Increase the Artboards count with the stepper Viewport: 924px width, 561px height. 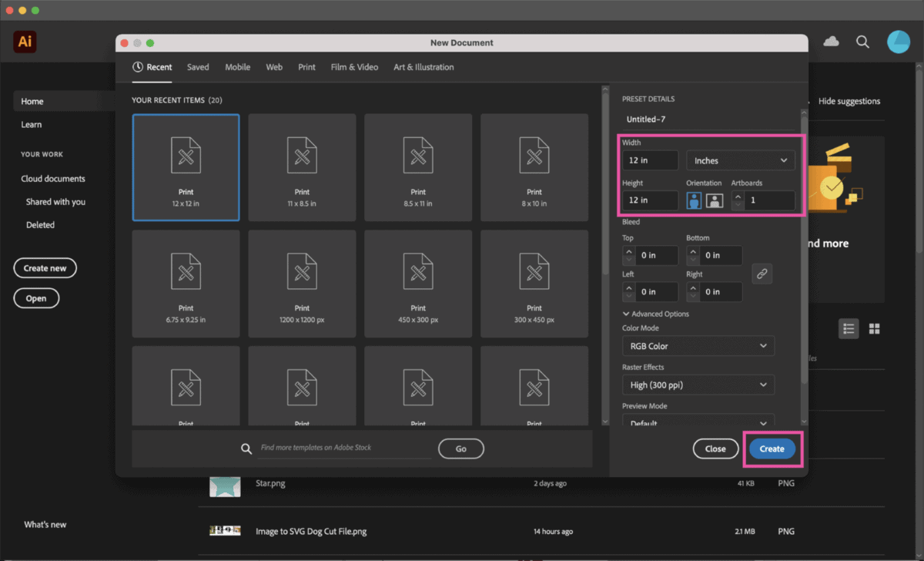[737, 196]
